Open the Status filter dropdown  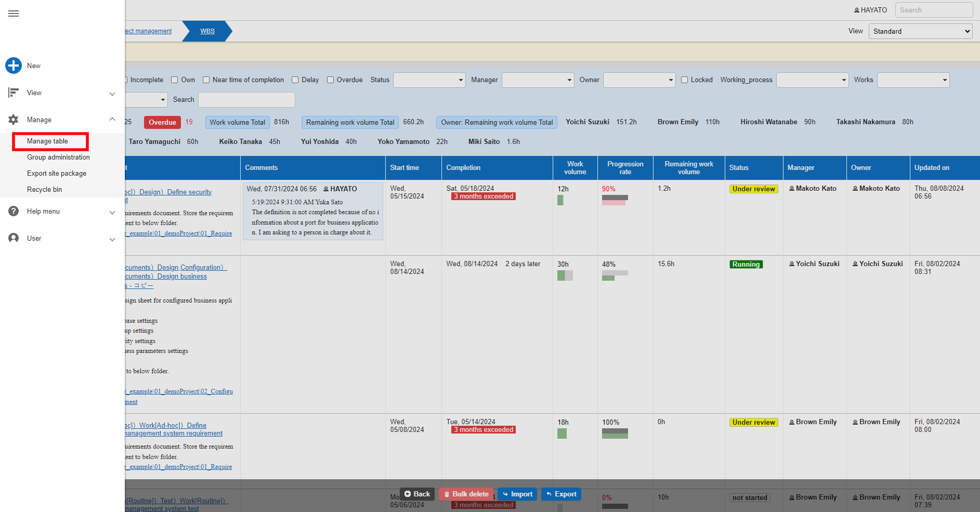pos(429,80)
